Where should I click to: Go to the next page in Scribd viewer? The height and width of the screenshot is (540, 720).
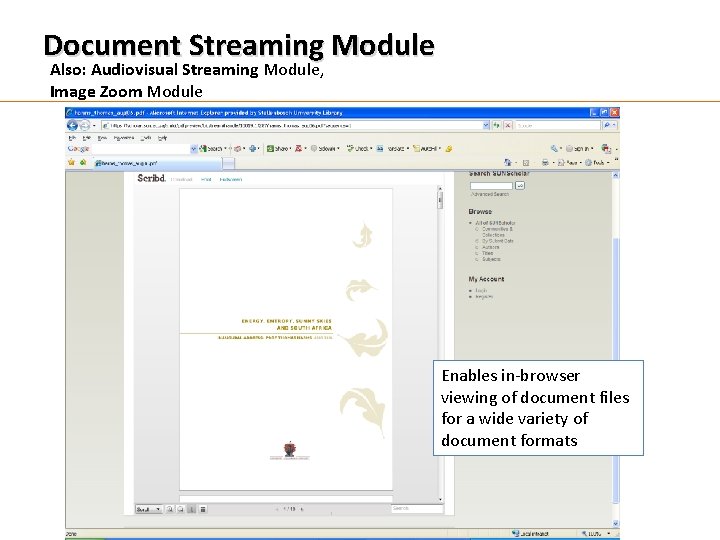pos(301,509)
